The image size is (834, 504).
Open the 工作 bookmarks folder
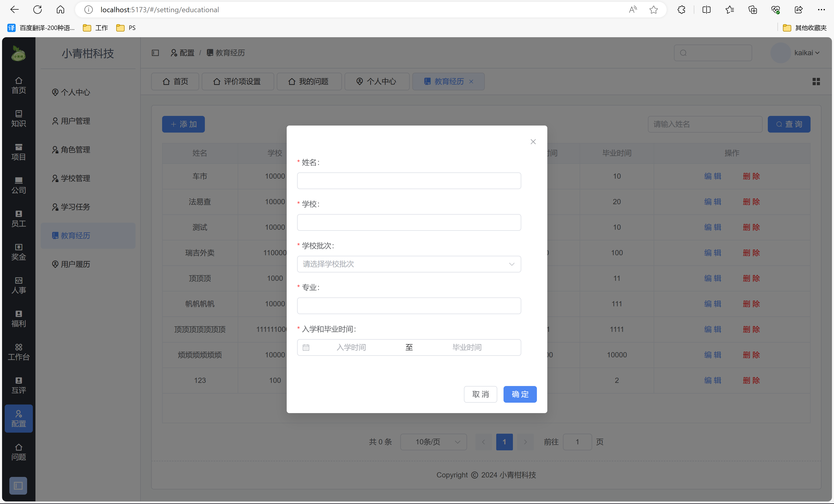click(x=95, y=28)
